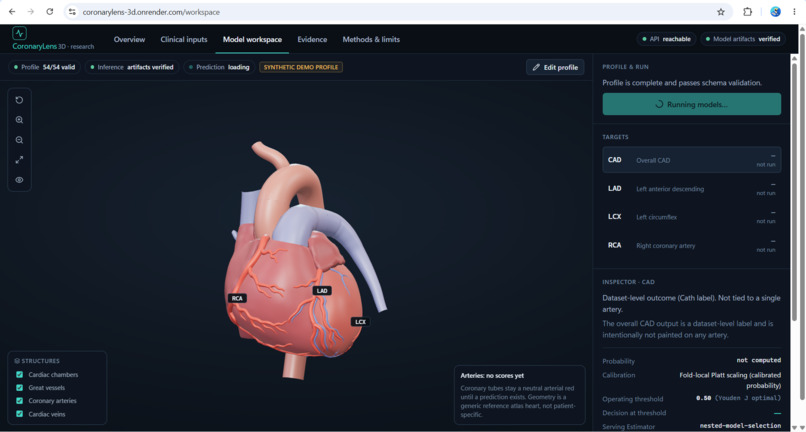Toggle the eye visibility icon in viewer toolbar

coord(19,180)
